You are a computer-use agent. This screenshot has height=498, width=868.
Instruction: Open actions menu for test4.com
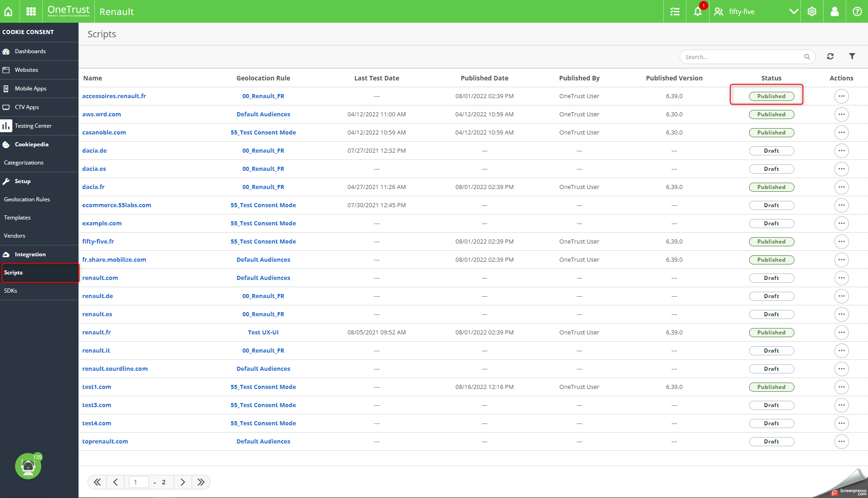(841, 423)
